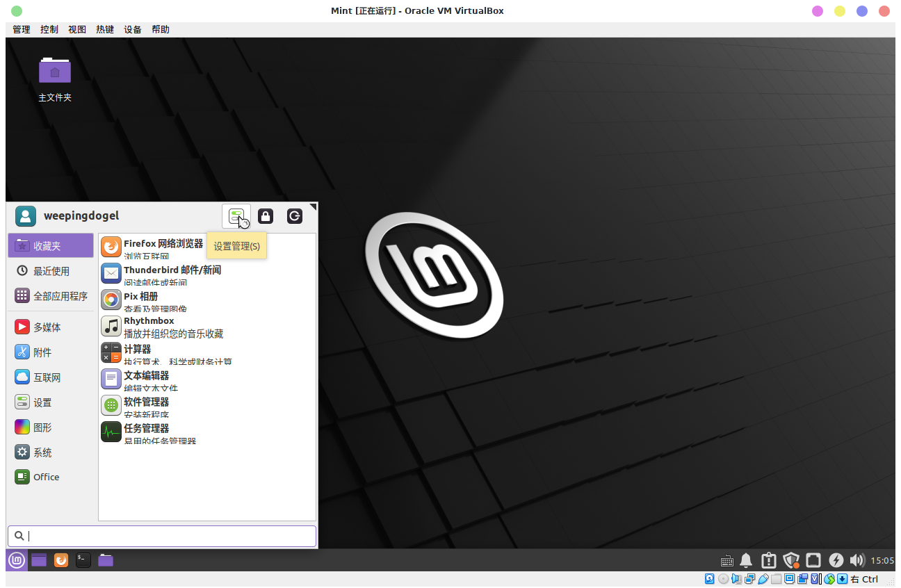Click the padlock lock-screen icon
901x588 pixels.
tap(266, 216)
